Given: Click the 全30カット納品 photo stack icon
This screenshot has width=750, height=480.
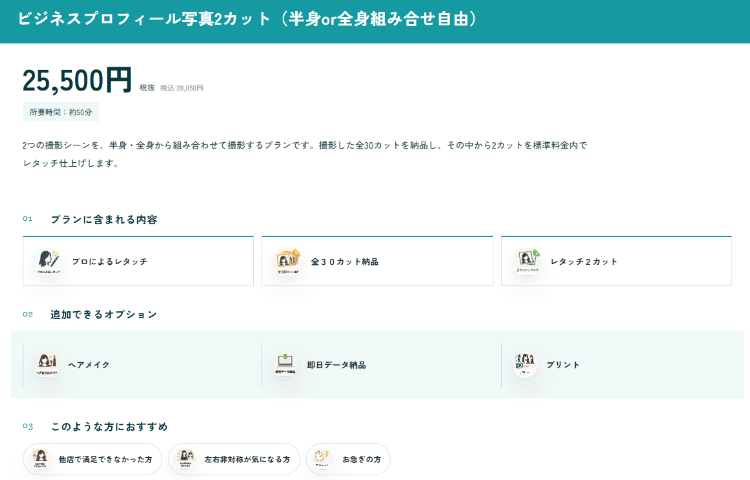Looking at the screenshot, I should 287,261.
